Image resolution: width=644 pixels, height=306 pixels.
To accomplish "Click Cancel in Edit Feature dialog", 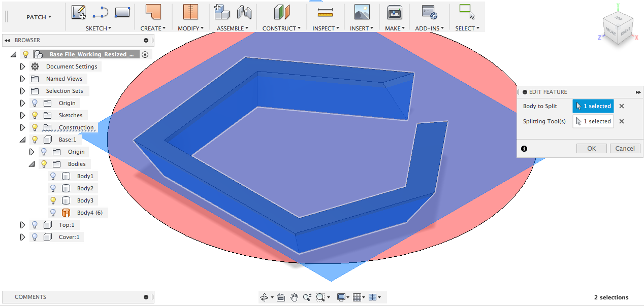I will click(x=625, y=149).
